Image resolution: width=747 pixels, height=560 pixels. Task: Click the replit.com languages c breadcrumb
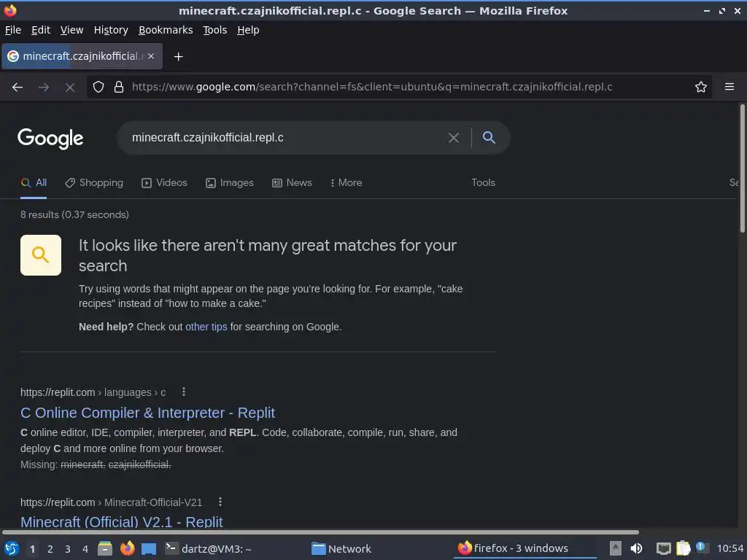93,392
